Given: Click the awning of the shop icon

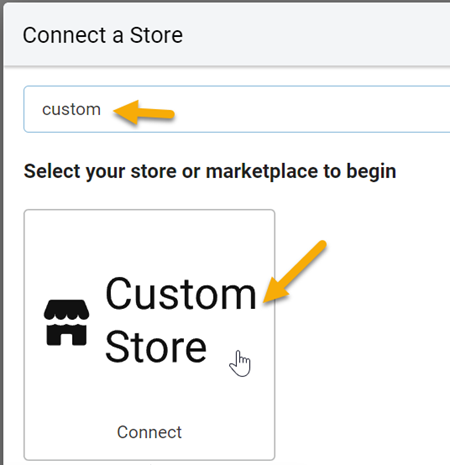Looking at the screenshot, I should point(67,310).
